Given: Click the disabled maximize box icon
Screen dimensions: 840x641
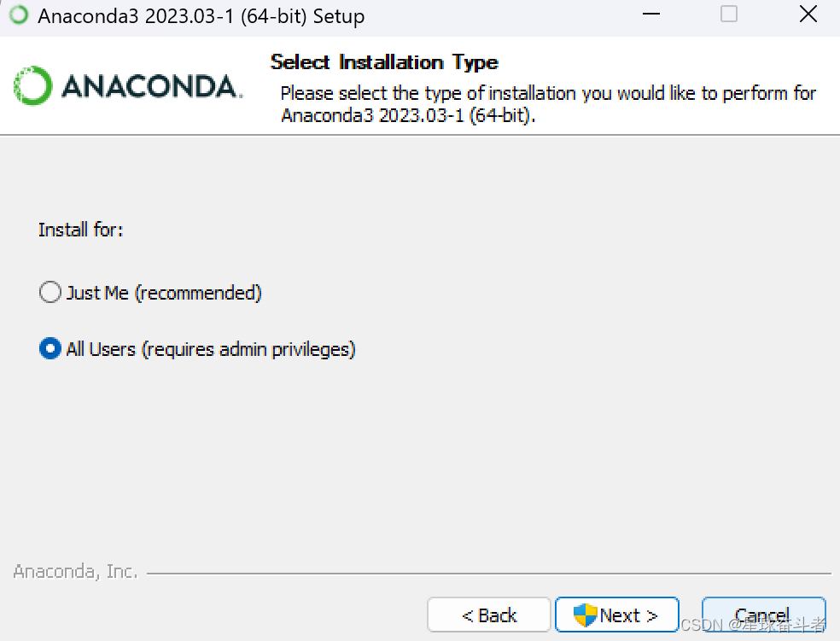Looking at the screenshot, I should (x=728, y=14).
